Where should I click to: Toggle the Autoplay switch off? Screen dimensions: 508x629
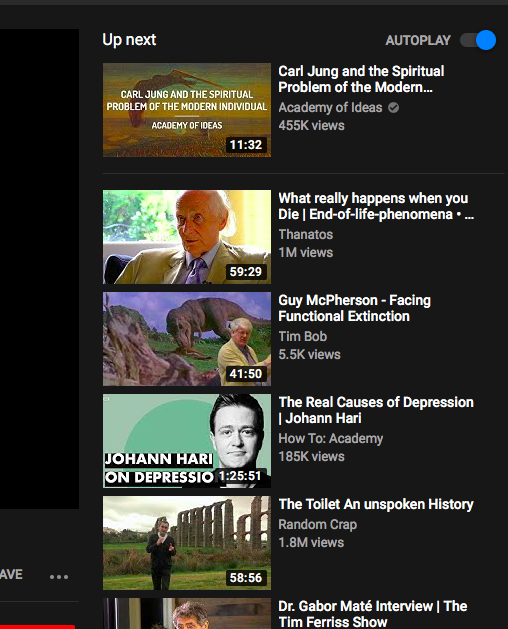pos(478,40)
